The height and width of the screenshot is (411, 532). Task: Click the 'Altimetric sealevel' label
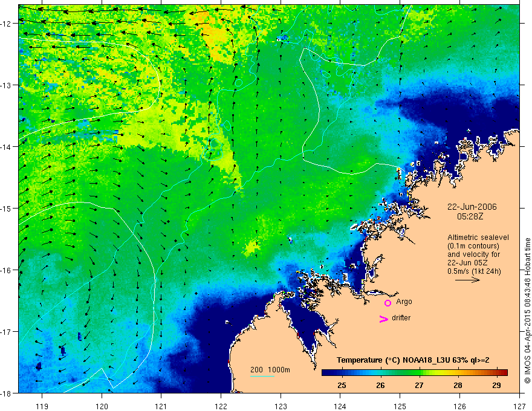tap(478, 238)
